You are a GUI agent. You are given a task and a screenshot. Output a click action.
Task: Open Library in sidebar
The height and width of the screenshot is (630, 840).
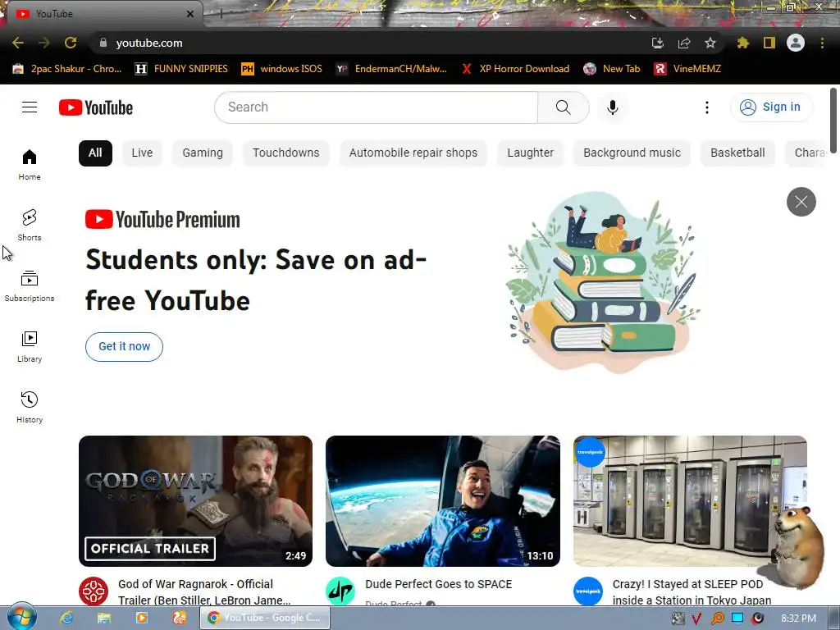(30, 347)
